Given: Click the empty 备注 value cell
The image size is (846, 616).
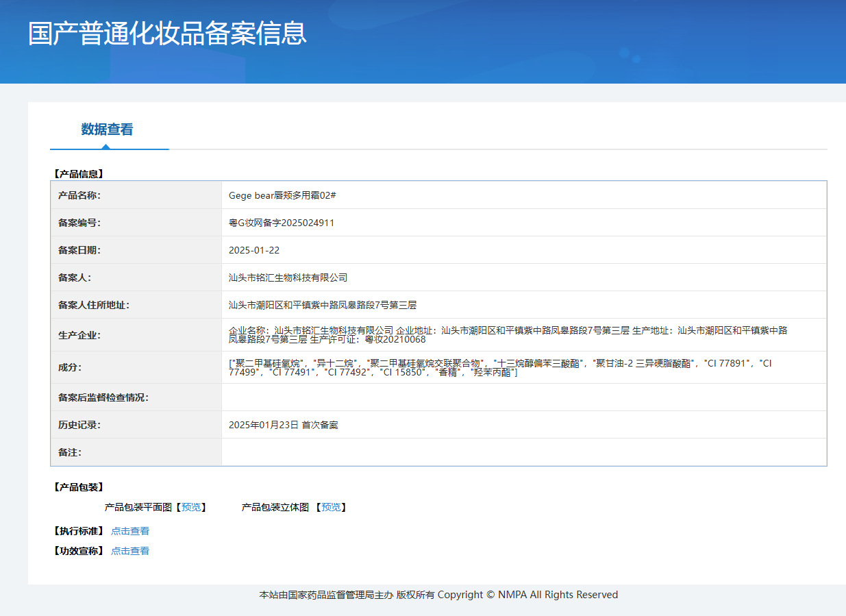Looking at the screenshot, I should 523,452.
